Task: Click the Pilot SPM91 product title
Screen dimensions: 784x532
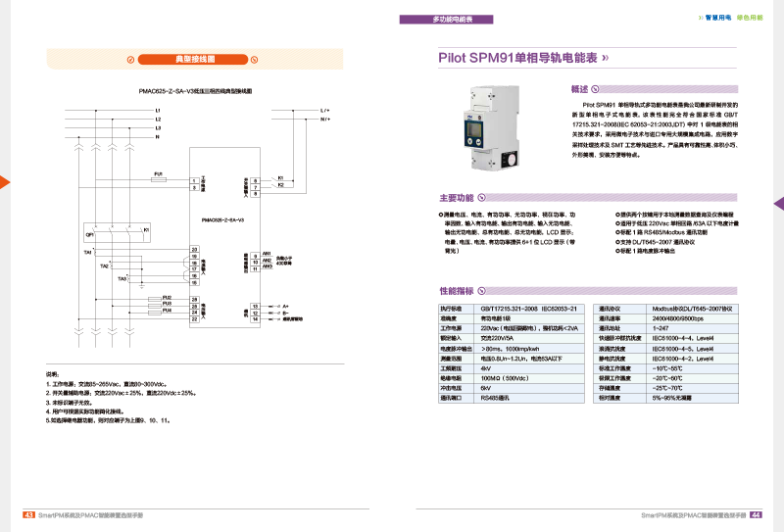Action: click(517, 58)
